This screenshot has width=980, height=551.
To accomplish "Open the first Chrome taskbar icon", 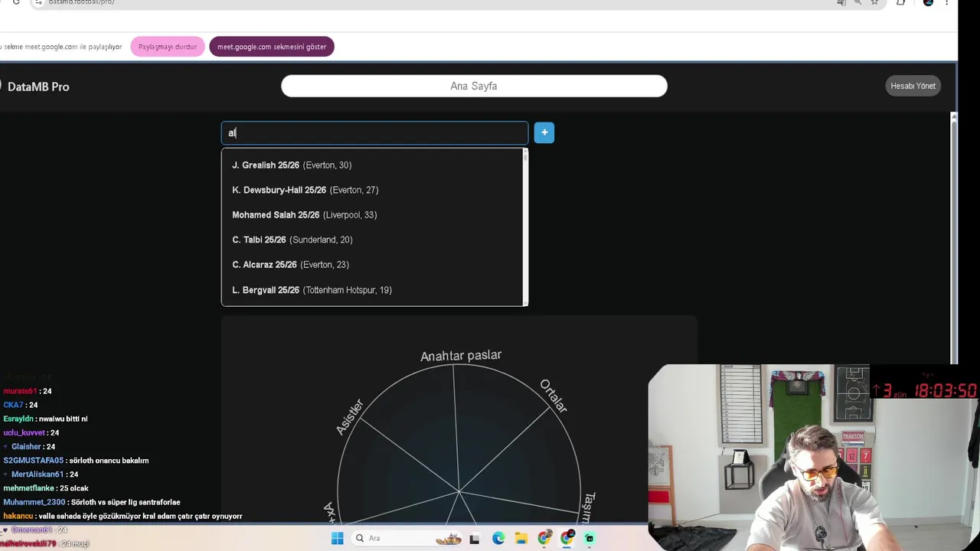I will (x=544, y=538).
